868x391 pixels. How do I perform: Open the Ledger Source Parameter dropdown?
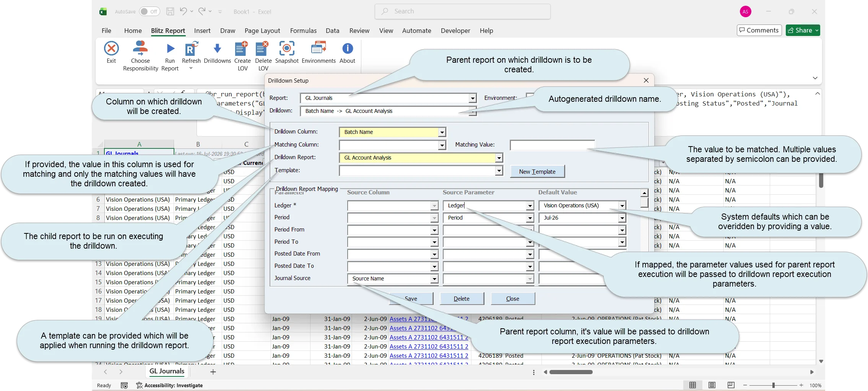point(530,206)
